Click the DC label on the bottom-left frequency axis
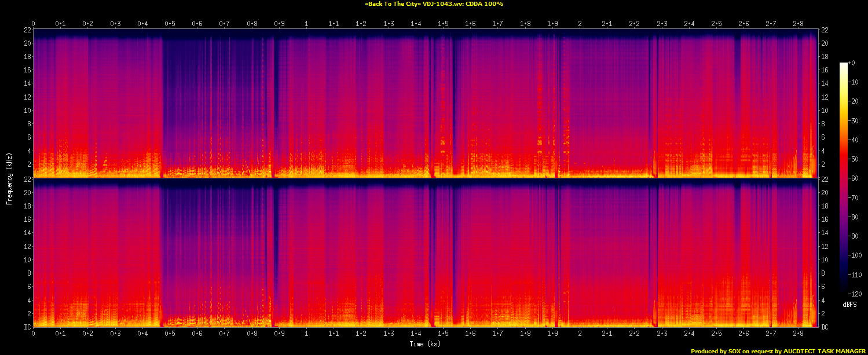The width and height of the screenshot is (868, 355). click(26, 327)
